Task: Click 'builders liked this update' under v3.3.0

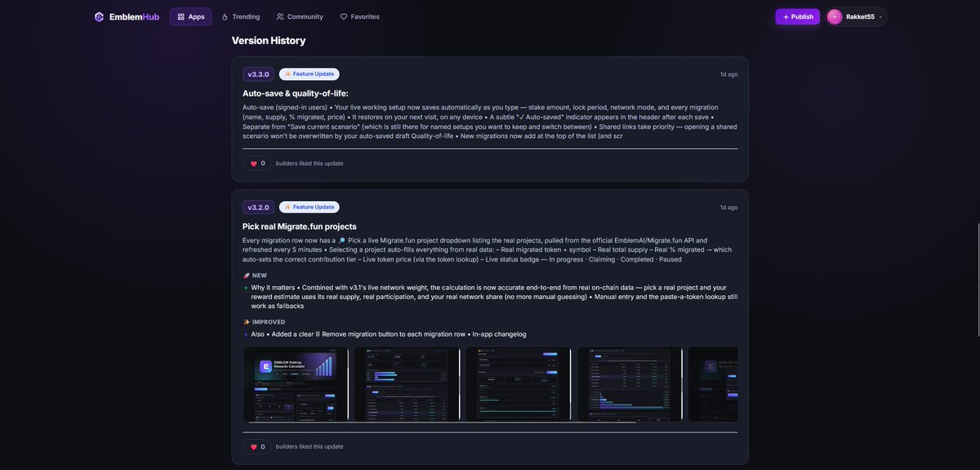Action: 310,163
